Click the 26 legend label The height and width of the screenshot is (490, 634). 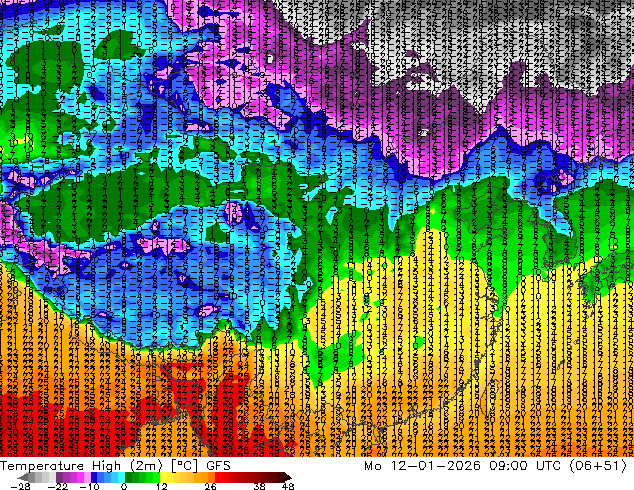click(x=210, y=486)
